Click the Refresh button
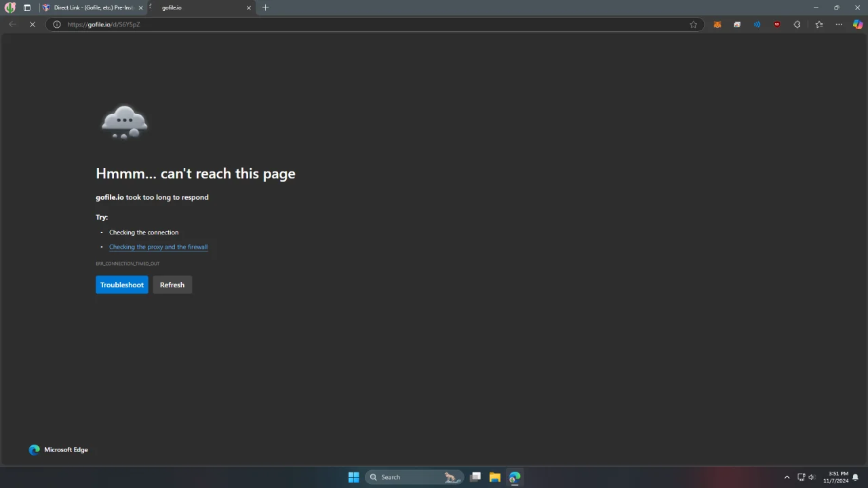 pos(172,285)
